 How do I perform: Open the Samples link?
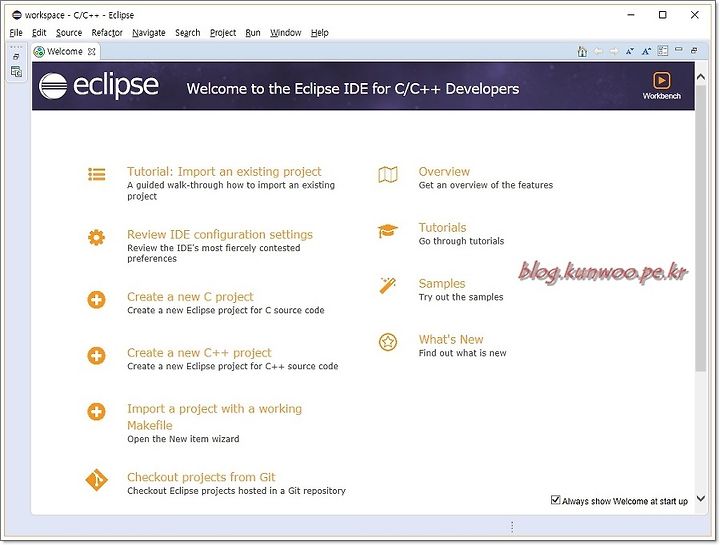click(x=442, y=283)
